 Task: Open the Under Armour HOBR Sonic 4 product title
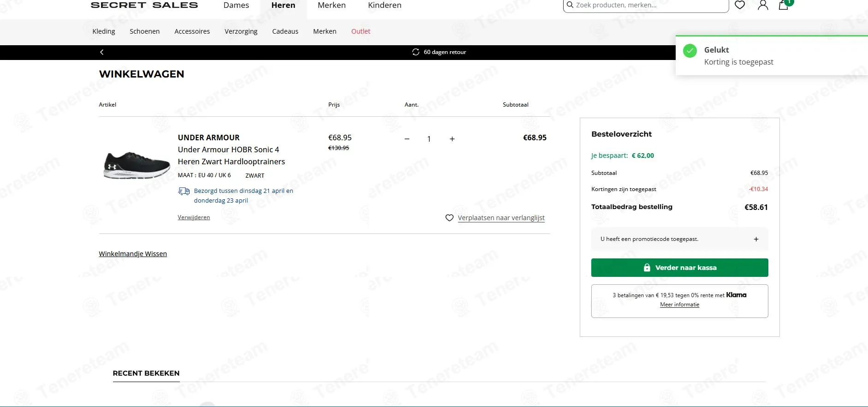pyautogui.click(x=232, y=156)
